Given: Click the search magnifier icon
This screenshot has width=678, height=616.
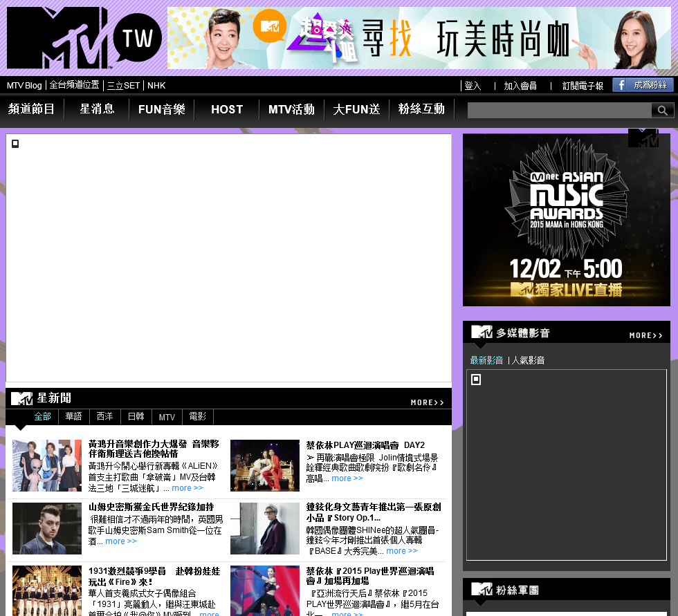Looking at the screenshot, I should point(662,110).
